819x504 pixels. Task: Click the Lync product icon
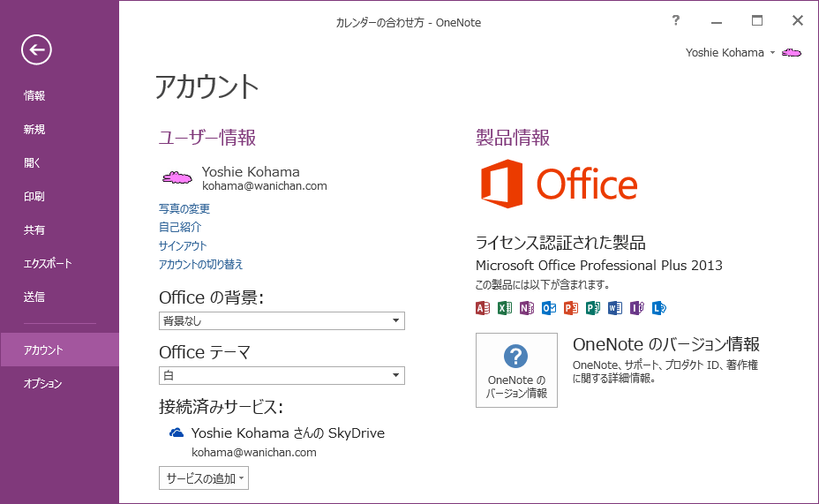tap(659, 308)
